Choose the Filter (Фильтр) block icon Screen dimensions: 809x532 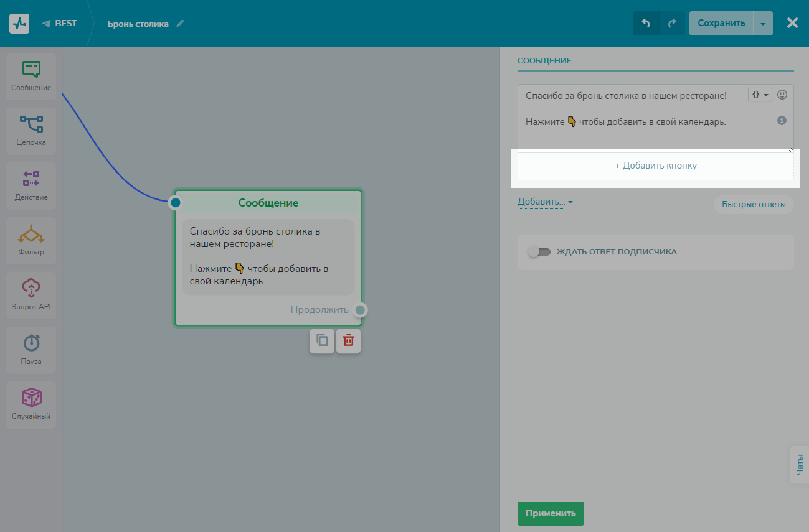(x=31, y=240)
